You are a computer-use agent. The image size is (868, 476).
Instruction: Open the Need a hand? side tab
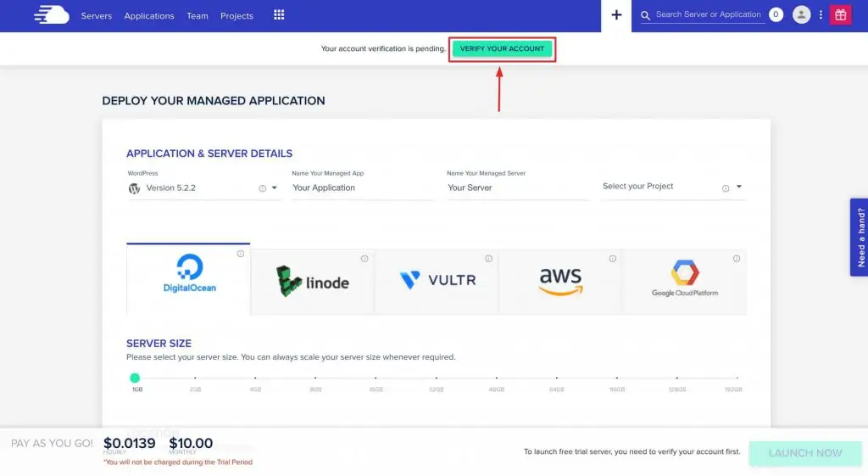pos(860,238)
